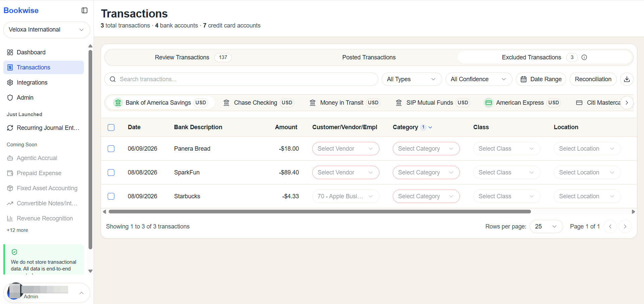The image size is (644, 304).
Task: Select the Money in Transit account tab
Action: (345, 103)
